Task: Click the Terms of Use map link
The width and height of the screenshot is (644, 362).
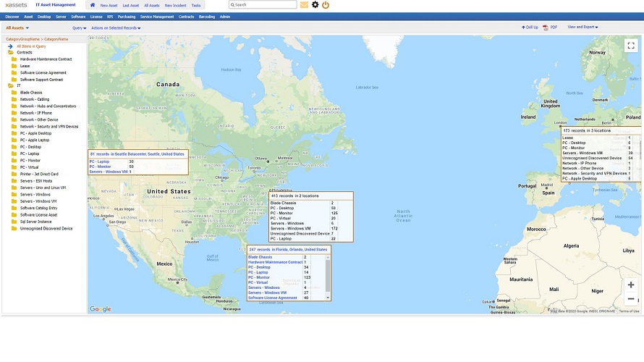Action: [630, 311]
